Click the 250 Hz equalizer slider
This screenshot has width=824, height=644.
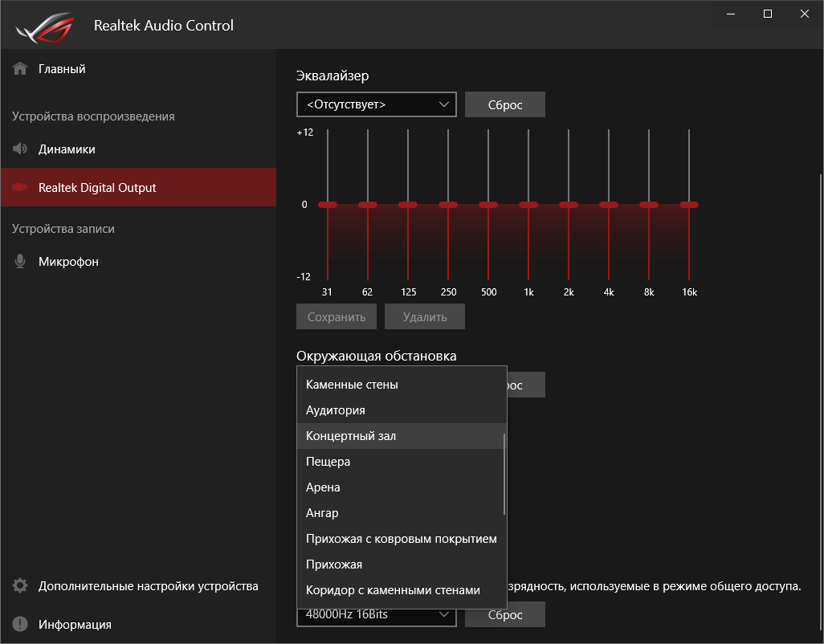tap(448, 205)
